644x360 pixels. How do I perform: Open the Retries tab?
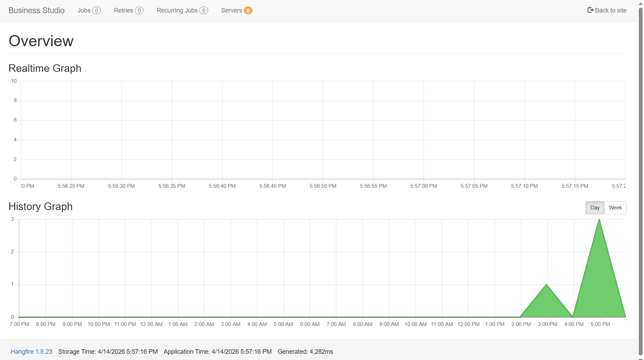tap(123, 10)
